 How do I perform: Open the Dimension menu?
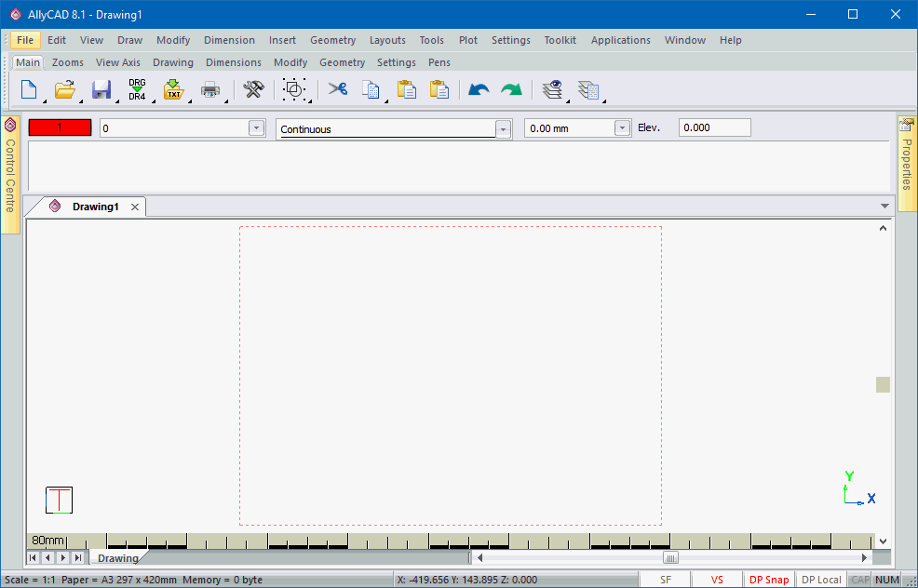tap(229, 40)
